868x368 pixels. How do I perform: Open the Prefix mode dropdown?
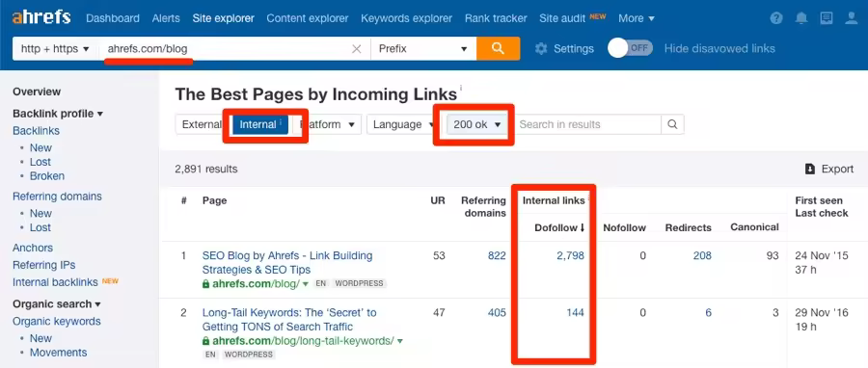point(423,48)
